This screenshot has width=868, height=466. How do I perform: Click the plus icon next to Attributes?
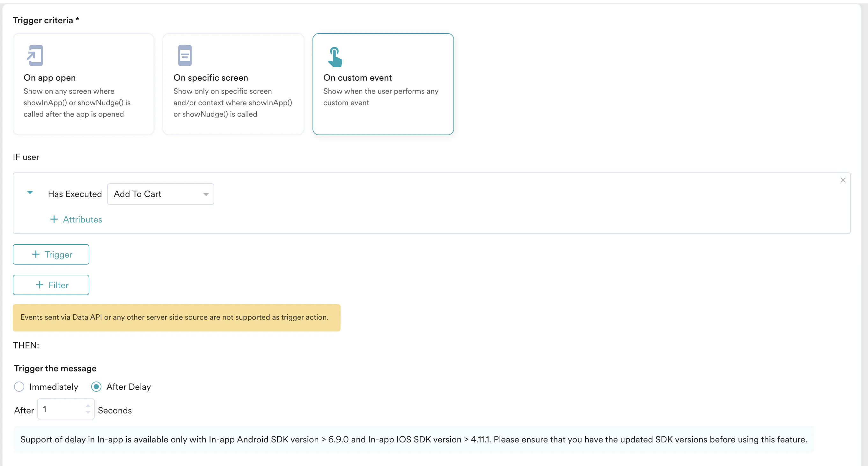click(x=54, y=219)
